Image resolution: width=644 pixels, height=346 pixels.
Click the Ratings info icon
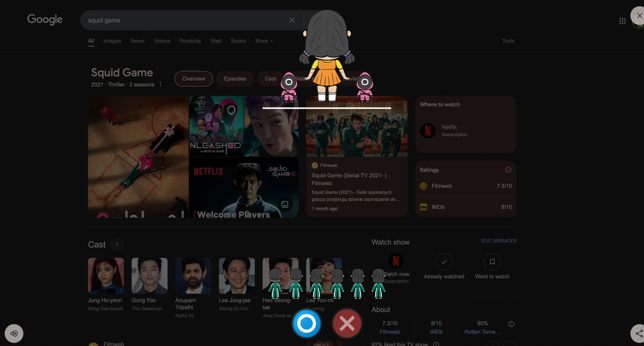point(508,170)
